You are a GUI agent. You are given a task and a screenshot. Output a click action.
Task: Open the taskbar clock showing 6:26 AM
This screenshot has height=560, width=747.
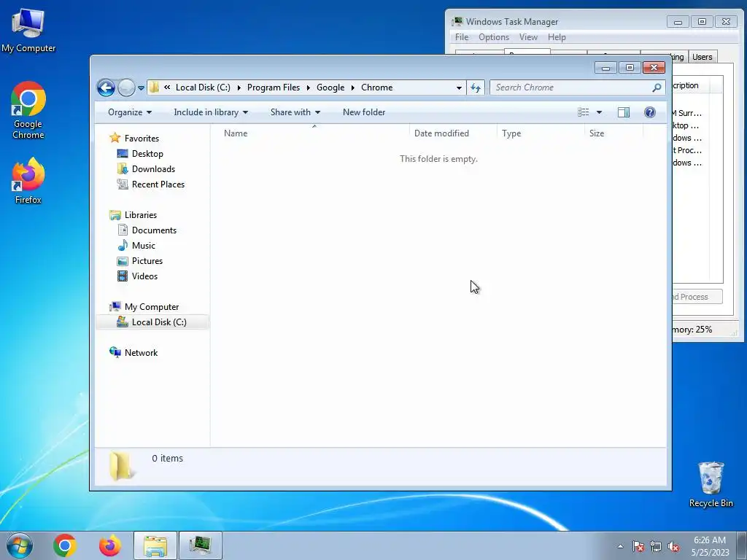[710, 546]
